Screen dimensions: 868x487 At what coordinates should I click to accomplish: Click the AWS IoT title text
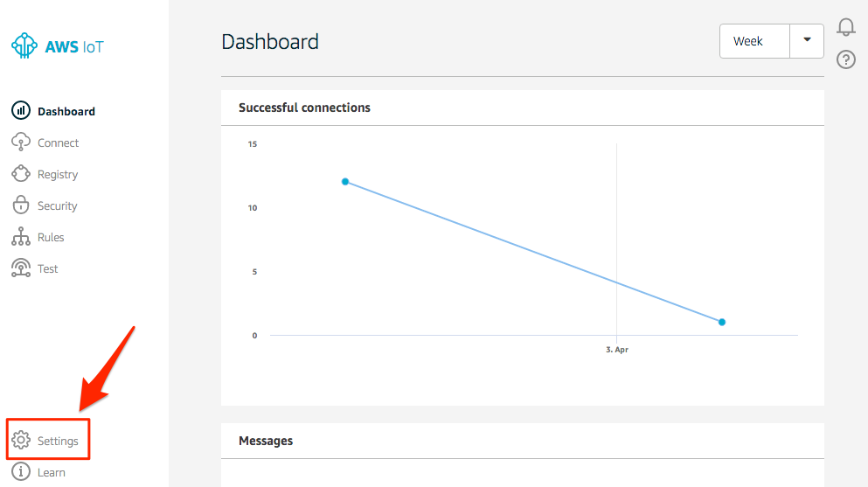(74, 47)
